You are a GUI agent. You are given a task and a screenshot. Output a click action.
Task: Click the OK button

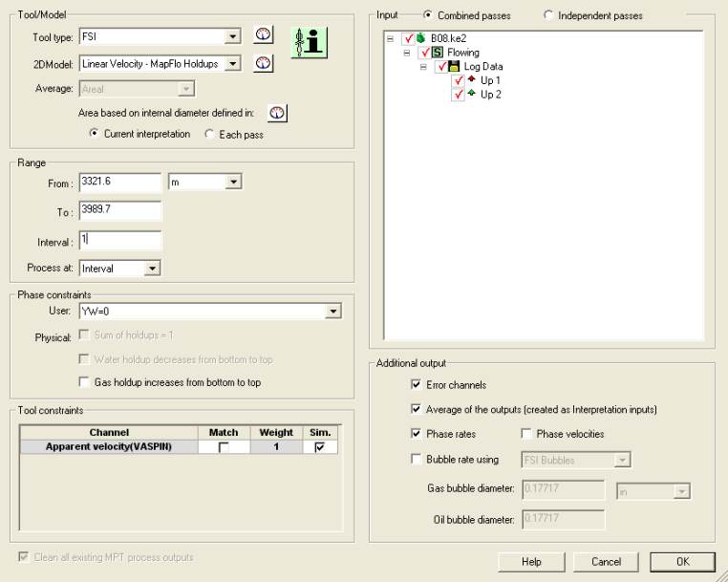pos(682,561)
